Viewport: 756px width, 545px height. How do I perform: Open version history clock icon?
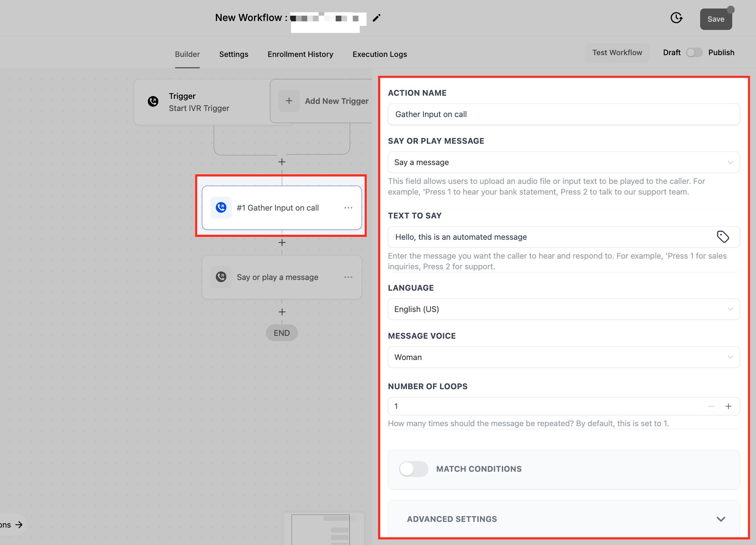click(676, 18)
